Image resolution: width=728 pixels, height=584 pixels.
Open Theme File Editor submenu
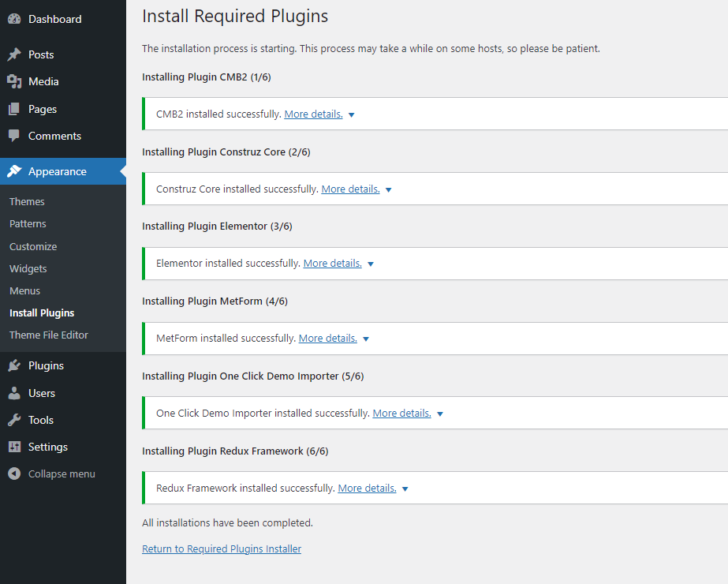point(49,335)
